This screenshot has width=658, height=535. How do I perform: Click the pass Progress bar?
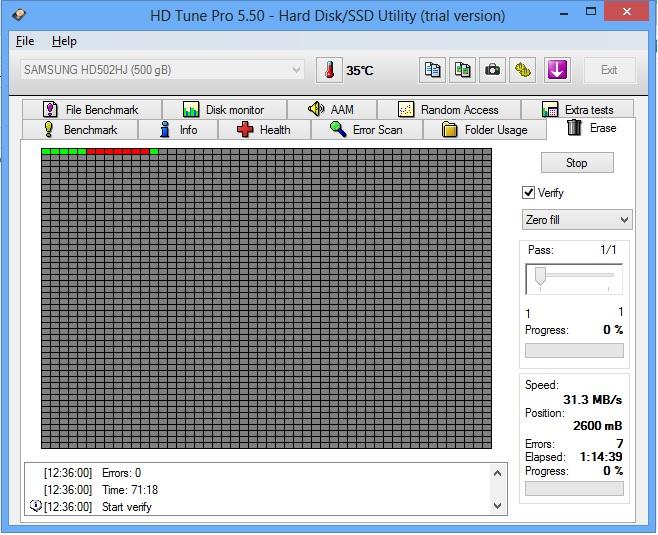(x=574, y=350)
